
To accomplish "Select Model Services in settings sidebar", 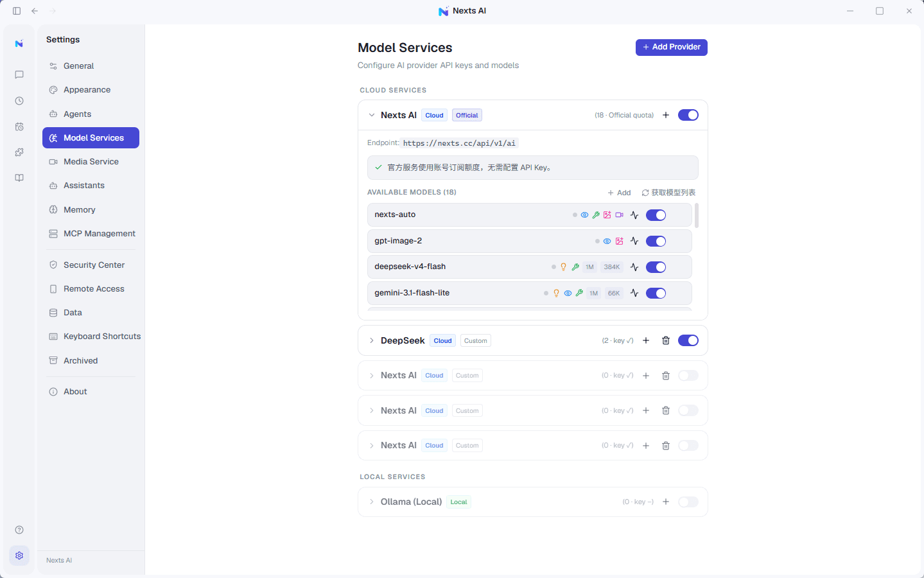I will tap(91, 138).
